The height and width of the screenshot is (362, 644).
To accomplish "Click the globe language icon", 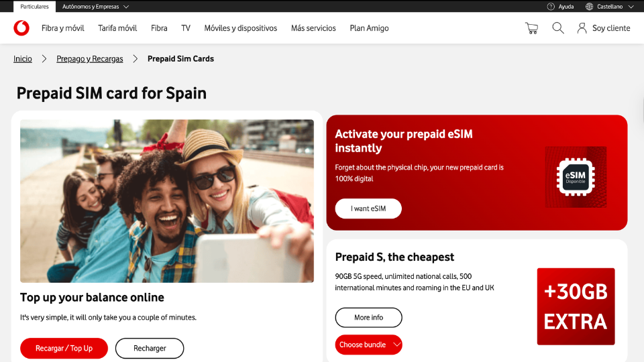I will (x=589, y=7).
